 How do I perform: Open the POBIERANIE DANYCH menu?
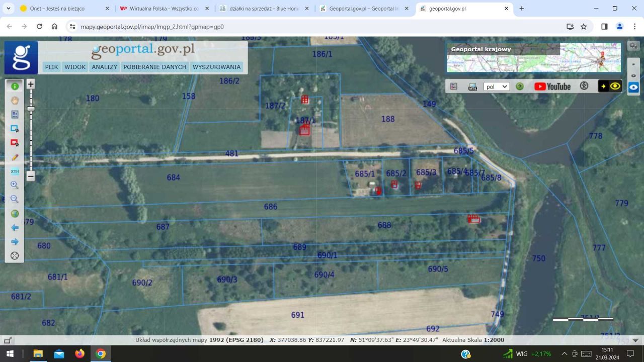point(155,67)
